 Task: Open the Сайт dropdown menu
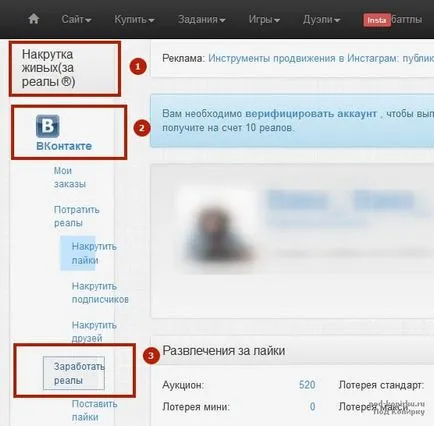[x=76, y=19]
